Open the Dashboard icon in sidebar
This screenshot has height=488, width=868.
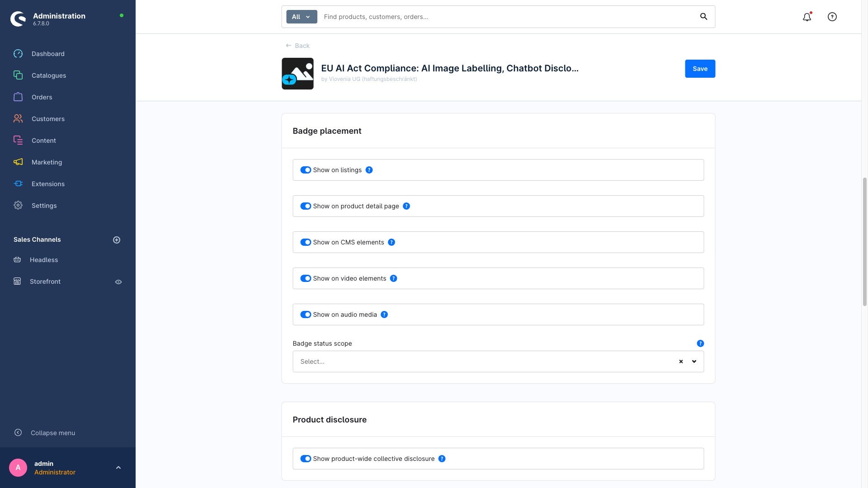click(x=18, y=54)
